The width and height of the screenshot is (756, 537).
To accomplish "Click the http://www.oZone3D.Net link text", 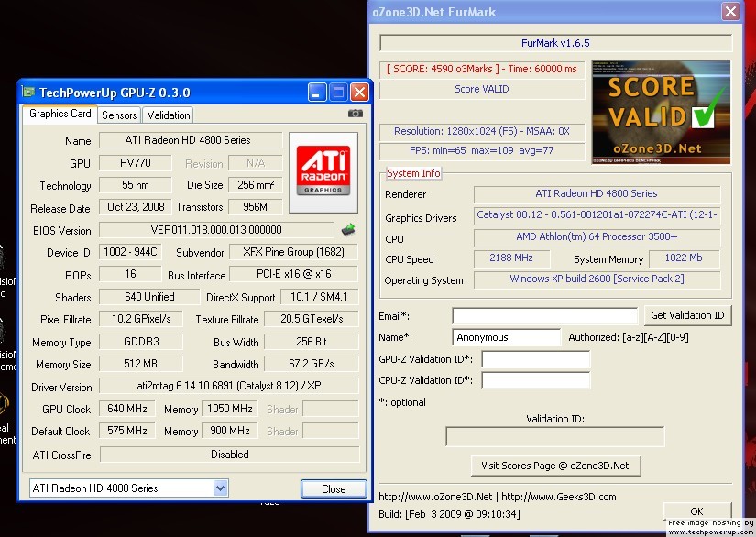I will 435,497.
